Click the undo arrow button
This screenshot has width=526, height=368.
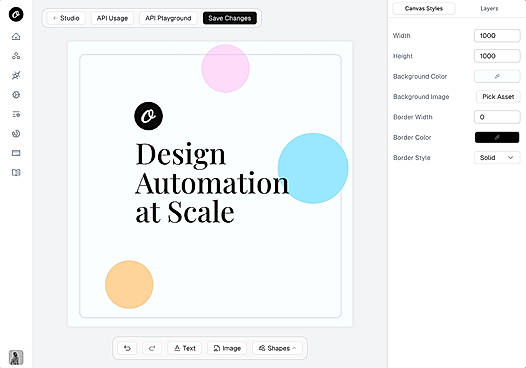click(x=127, y=348)
